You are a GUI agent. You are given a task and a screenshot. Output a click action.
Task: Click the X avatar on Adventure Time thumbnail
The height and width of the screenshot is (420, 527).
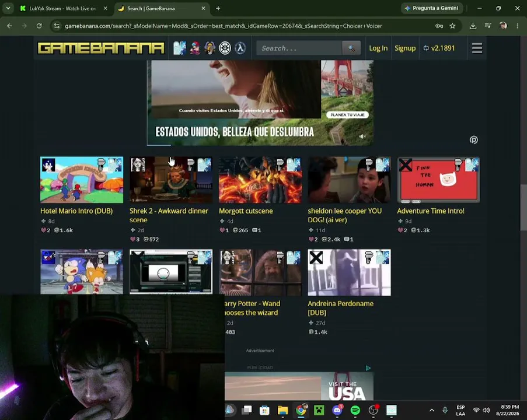point(406,165)
